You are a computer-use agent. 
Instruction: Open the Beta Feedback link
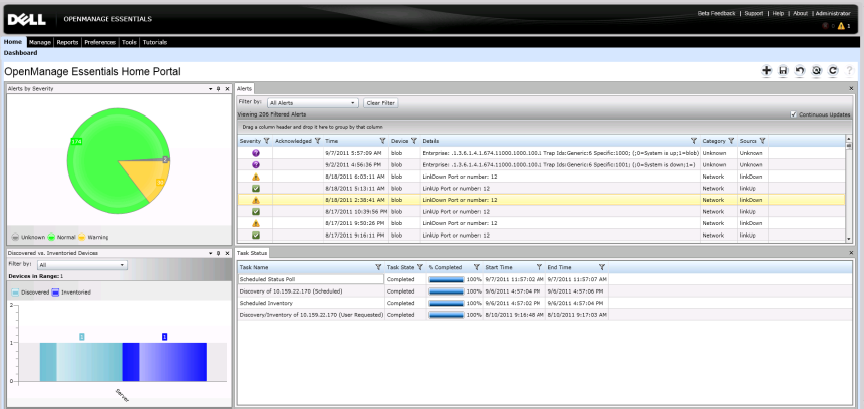[x=716, y=13]
